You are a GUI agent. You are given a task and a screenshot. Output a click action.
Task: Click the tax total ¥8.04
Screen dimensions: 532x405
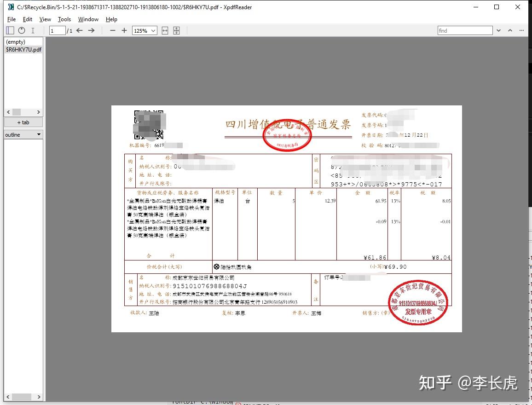coord(441,257)
